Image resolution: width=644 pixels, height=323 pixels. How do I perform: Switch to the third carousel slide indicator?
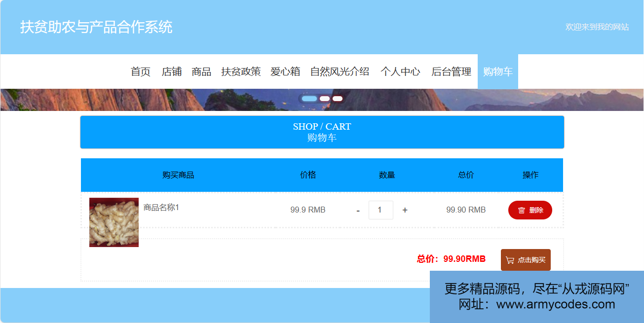coord(338,99)
